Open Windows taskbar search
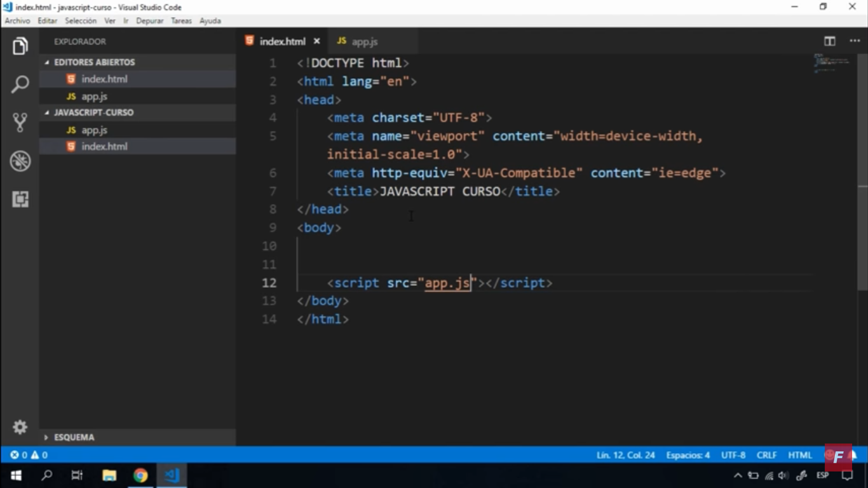 pos(46,475)
